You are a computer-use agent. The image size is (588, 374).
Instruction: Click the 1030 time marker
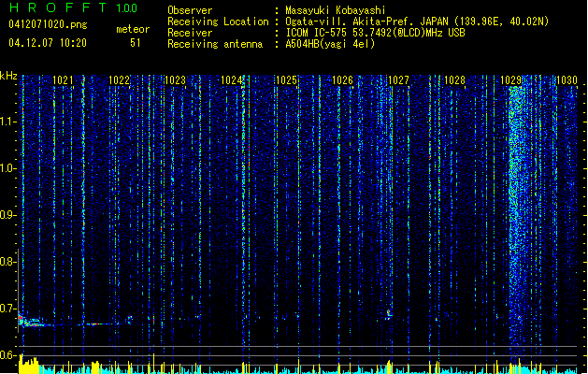566,80
